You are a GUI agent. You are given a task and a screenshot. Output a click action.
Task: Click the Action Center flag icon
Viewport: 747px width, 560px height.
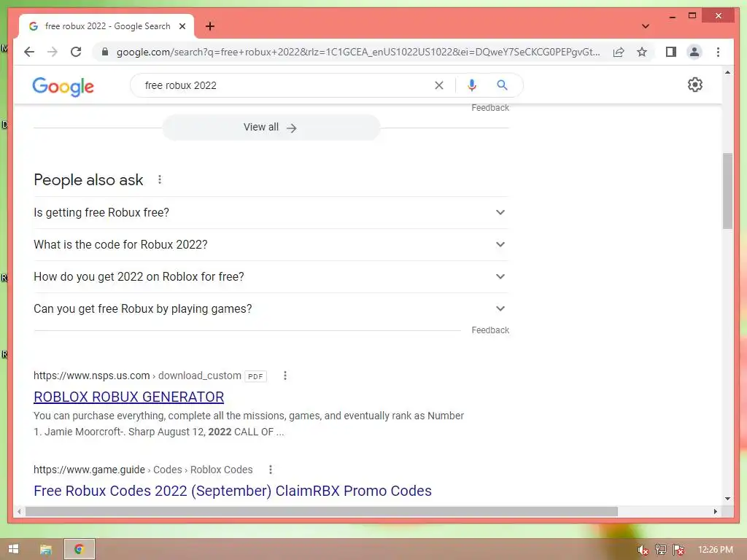678,550
